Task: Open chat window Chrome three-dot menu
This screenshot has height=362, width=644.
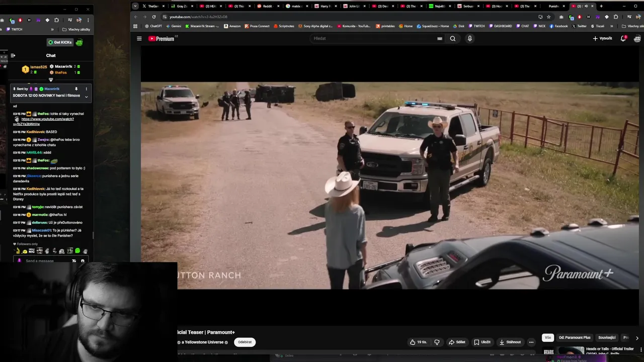Action: click(88, 20)
